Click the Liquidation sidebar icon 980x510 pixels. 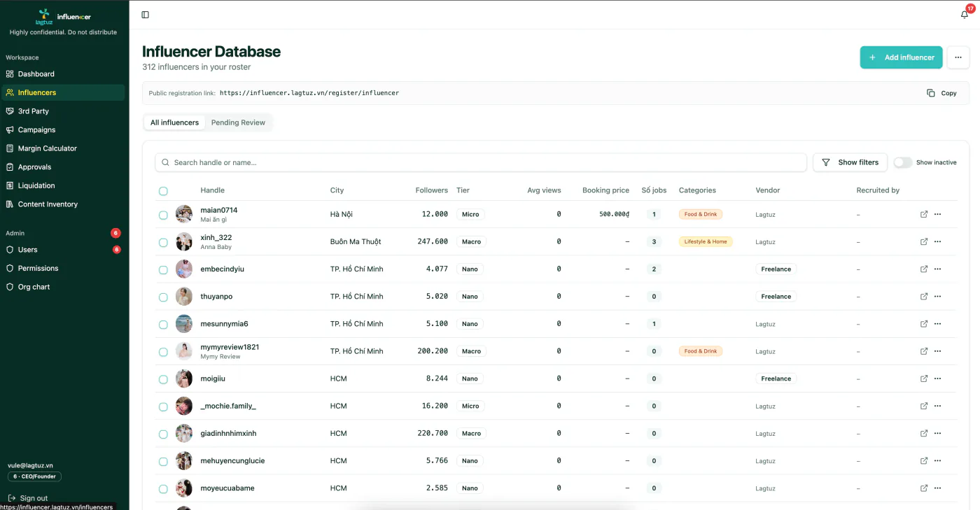click(x=10, y=185)
